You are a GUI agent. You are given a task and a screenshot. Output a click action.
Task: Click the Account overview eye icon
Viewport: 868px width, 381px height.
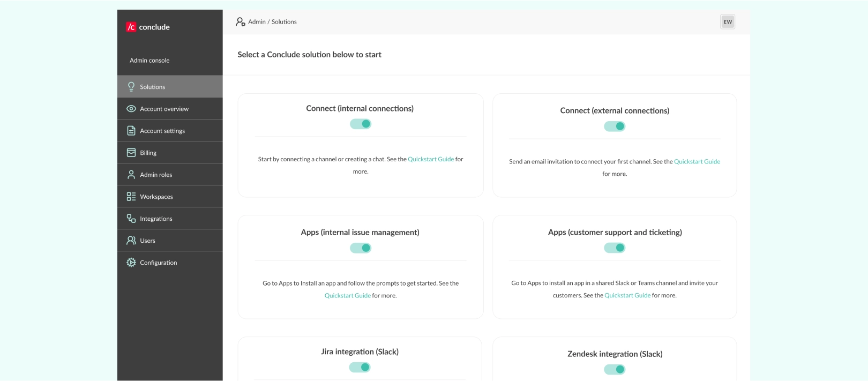point(131,109)
